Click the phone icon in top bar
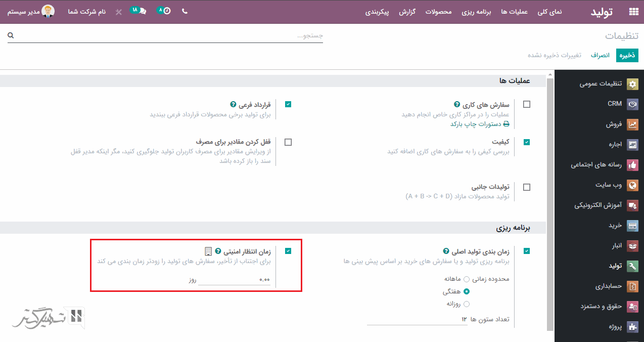644x342 pixels. tap(185, 11)
